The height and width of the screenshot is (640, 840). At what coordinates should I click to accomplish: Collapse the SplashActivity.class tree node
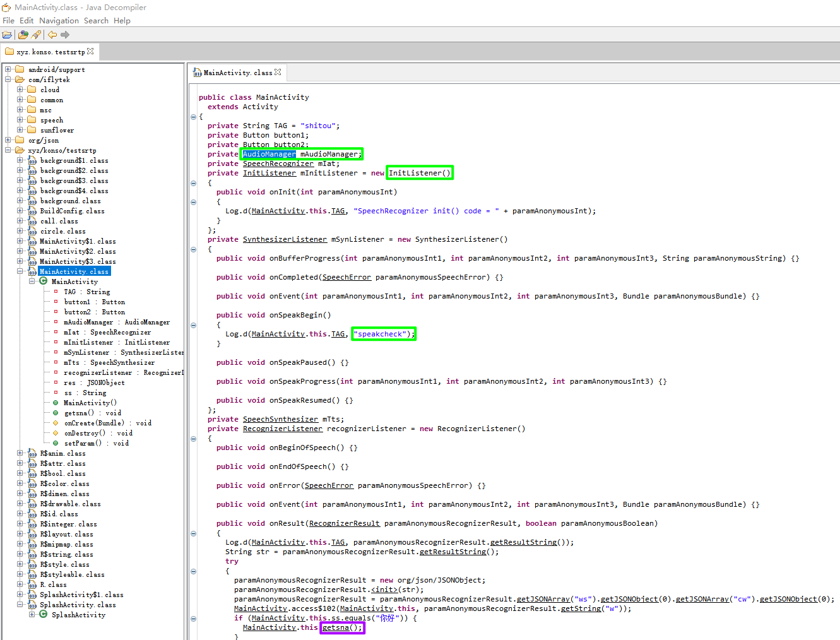click(20, 605)
